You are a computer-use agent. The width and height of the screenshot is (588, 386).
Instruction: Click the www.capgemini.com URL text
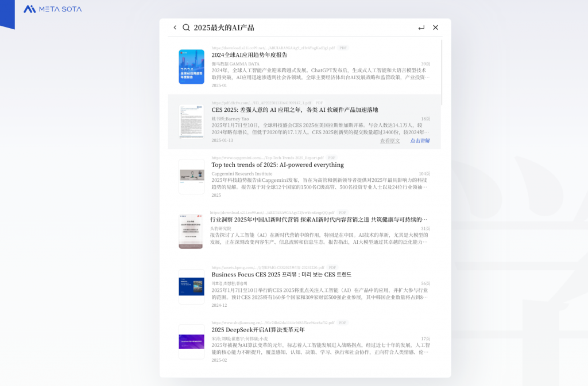click(268, 158)
